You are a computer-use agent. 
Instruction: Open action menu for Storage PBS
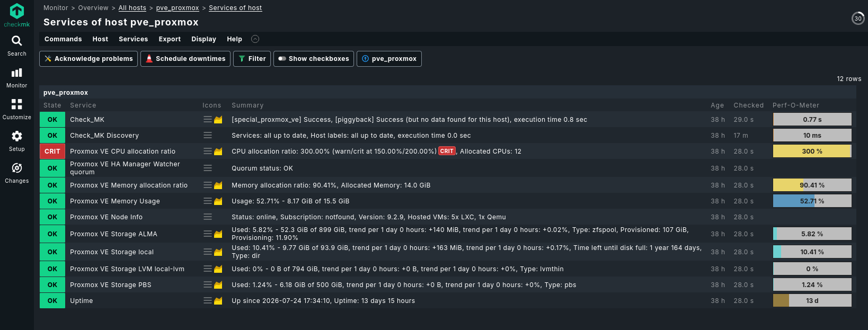click(208, 285)
